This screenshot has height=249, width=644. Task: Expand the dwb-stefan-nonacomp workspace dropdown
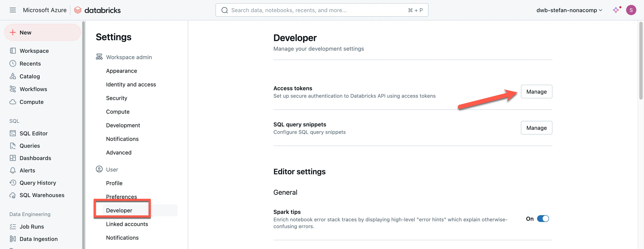coord(569,10)
